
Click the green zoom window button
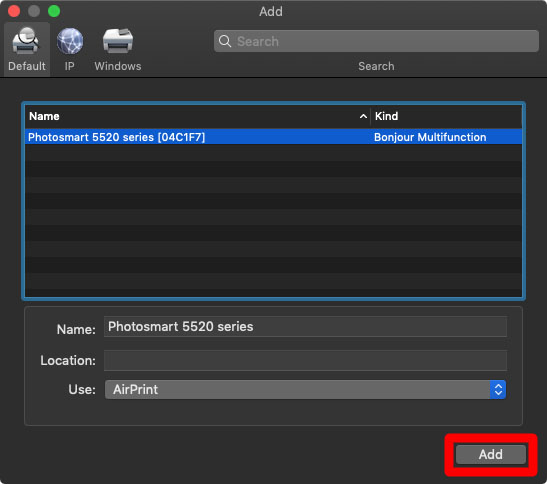coord(54,11)
